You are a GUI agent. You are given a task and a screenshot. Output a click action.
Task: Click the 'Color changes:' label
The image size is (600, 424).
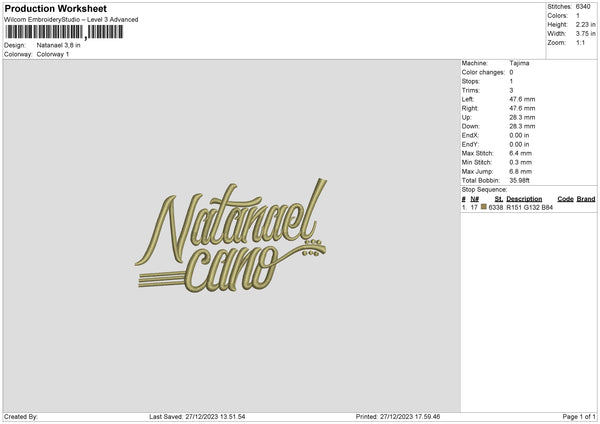[x=483, y=72]
